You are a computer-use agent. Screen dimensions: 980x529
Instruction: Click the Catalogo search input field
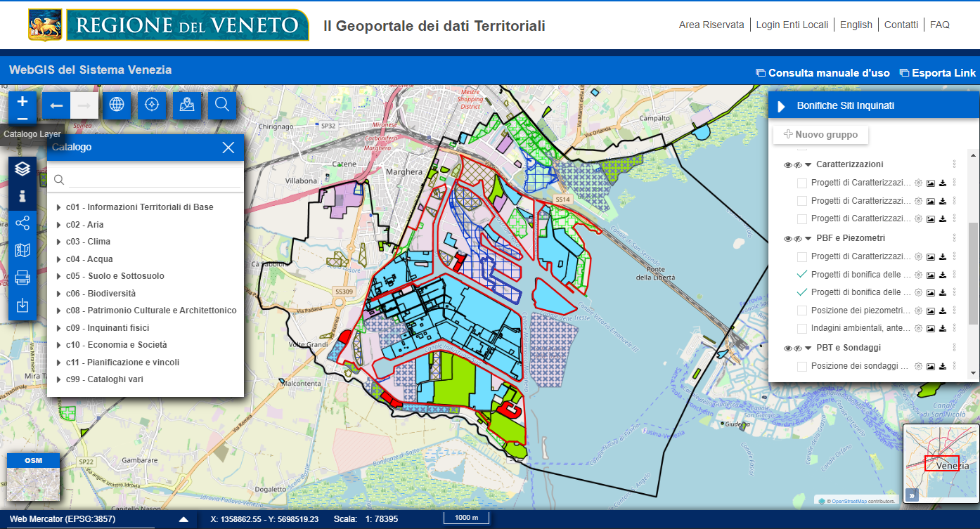point(153,180)
